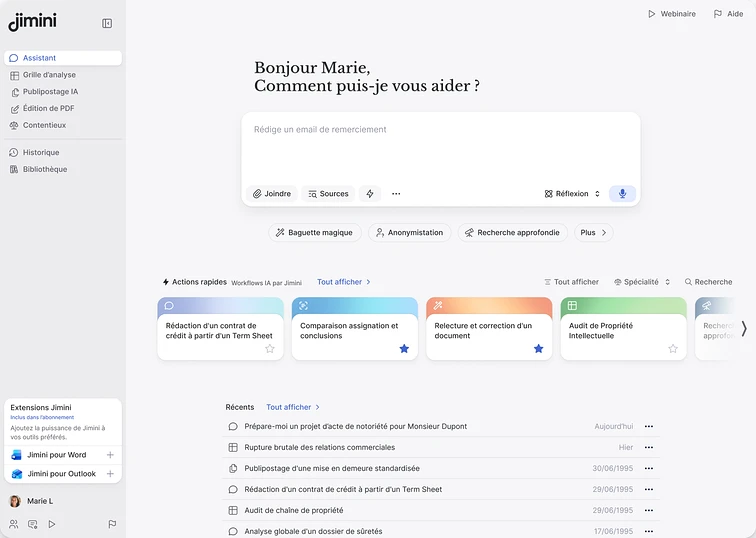756x538 pixels.
Task: Click the play icon at sidebar bottom
Action: click(52, 524)
